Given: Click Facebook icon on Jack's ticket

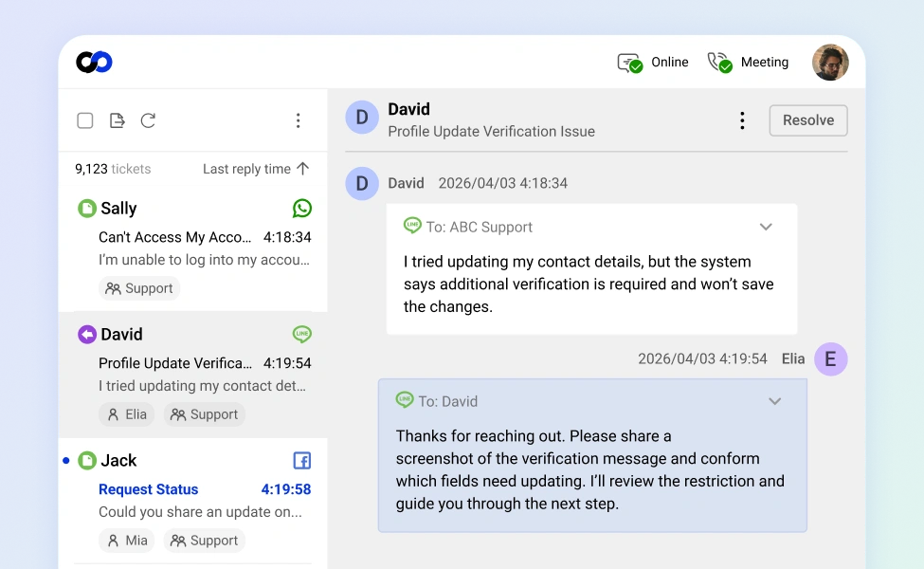Looking at the screenshot, I should [302, 461].
